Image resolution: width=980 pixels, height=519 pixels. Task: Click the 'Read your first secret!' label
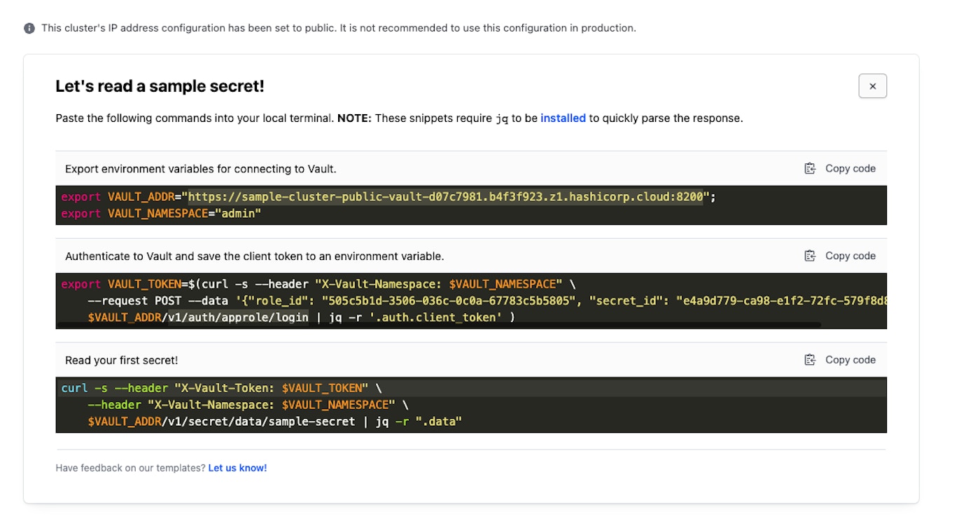pos(121,360)
